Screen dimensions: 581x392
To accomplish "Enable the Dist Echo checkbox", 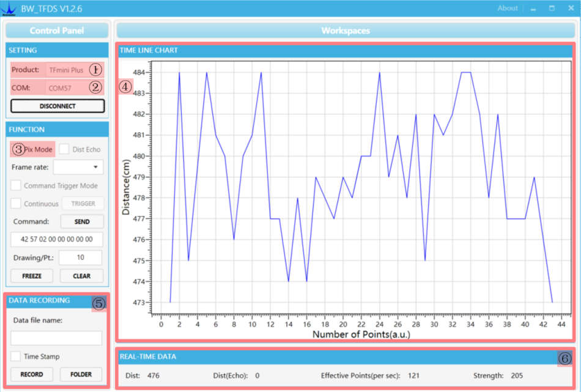I will pyautogui.click(x=64, y=149).
